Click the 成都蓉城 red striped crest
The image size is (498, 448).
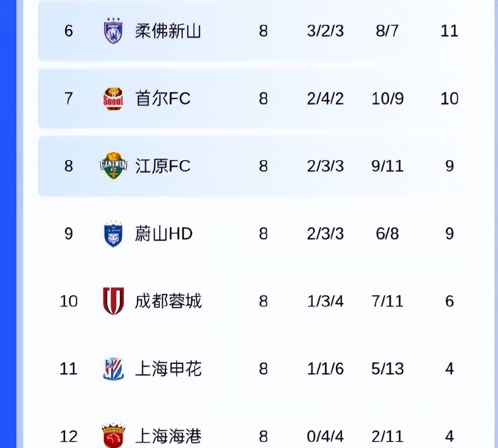113,301
